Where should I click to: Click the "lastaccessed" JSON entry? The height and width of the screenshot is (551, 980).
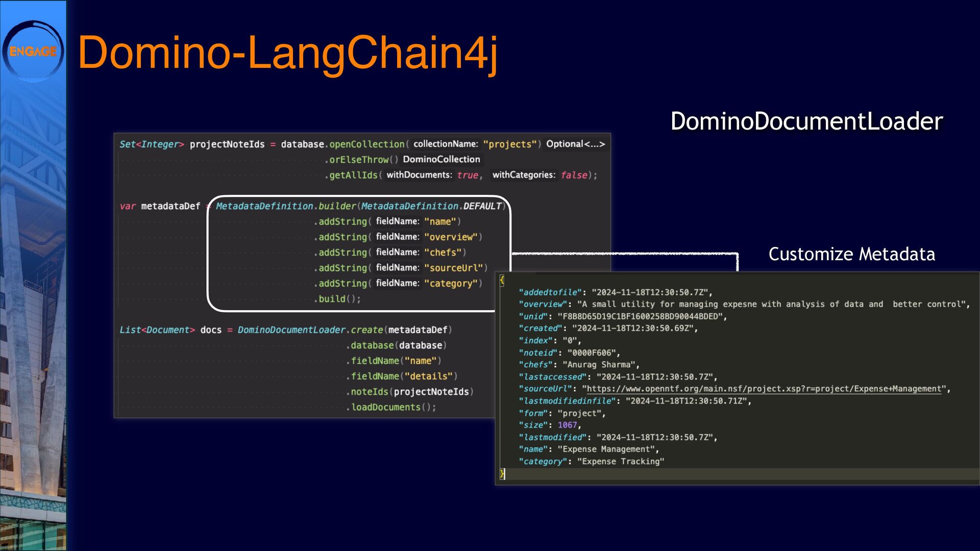point(618,377)
